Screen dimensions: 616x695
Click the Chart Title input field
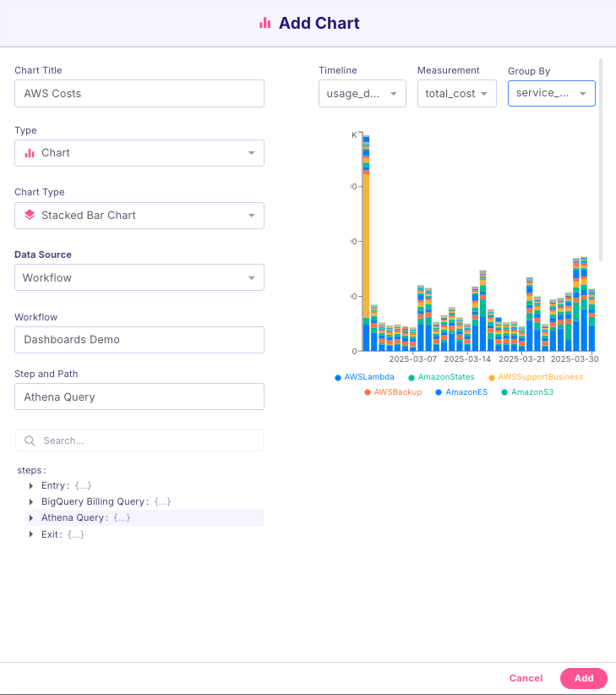pos(139,93)
